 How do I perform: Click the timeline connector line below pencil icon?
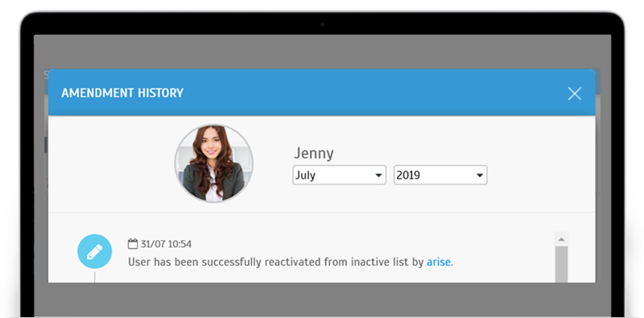(x=94, y=276)
